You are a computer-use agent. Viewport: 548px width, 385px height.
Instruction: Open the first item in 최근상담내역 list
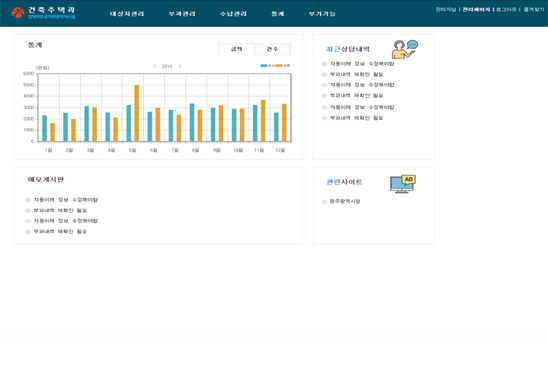[x=362, y=64]
